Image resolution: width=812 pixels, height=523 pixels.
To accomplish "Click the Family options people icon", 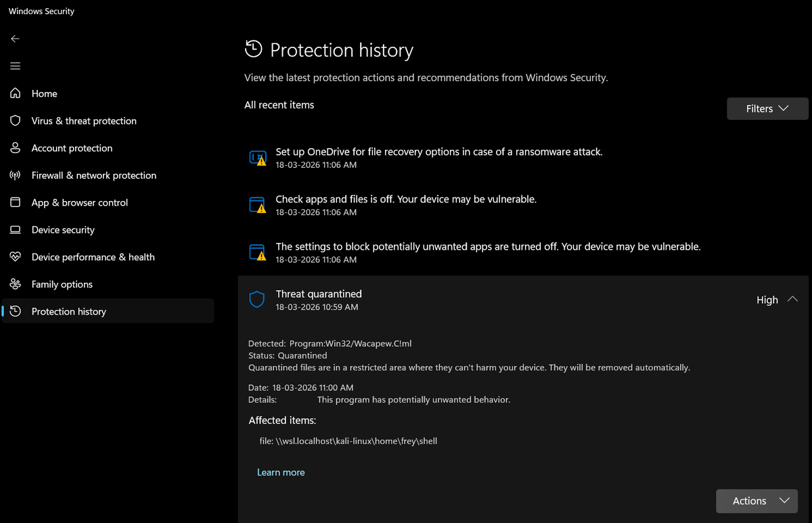I will coord(15,284).
